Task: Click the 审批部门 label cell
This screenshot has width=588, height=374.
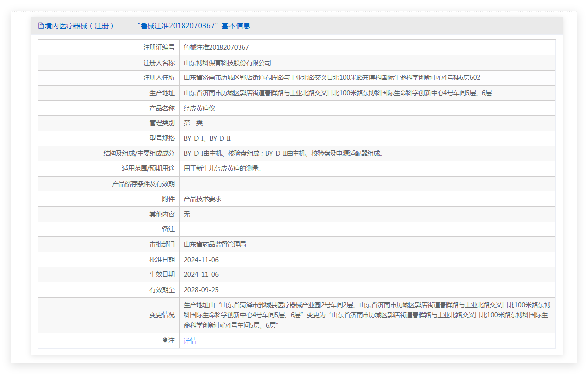Action: 109,244
